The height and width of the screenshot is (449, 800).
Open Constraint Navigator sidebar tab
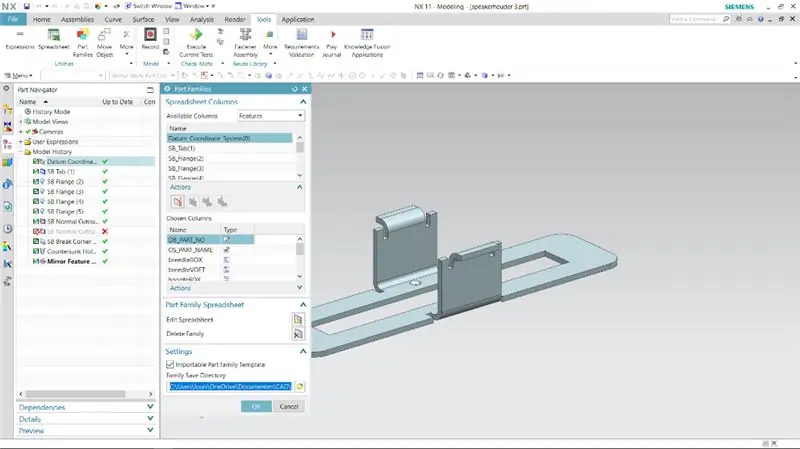(7, 126)
